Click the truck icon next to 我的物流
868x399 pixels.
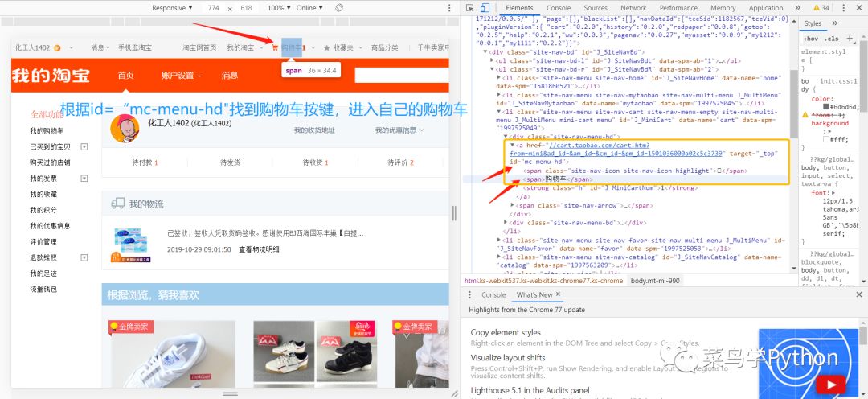point(117,204)
